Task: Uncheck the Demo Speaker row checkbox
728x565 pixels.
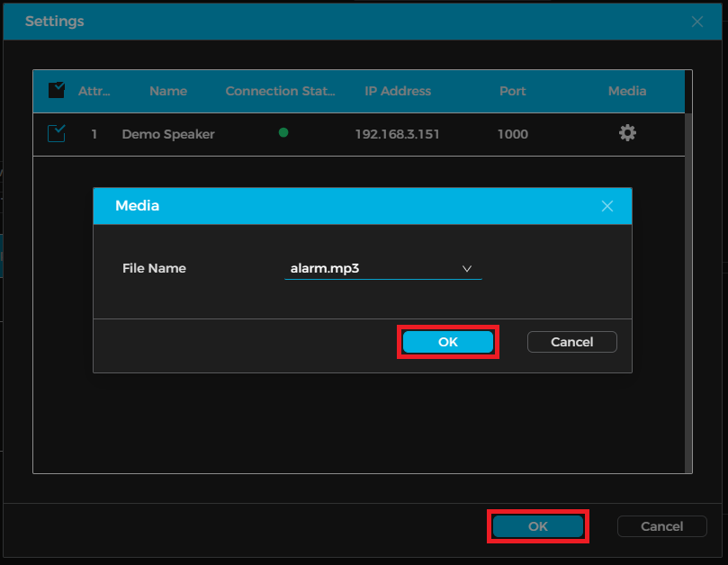Action: tap(56, 134)
